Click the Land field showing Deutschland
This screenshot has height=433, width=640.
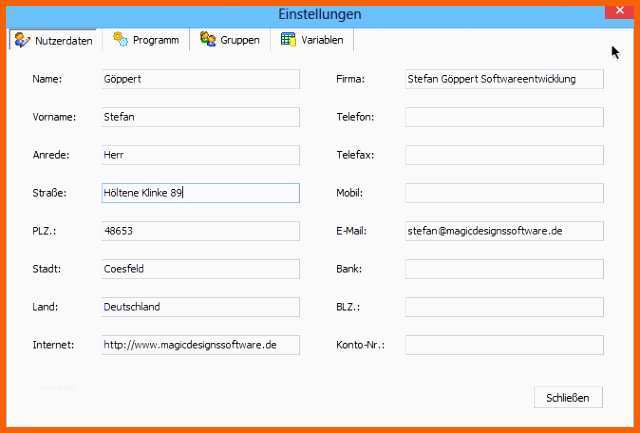(x=200, y=307)
